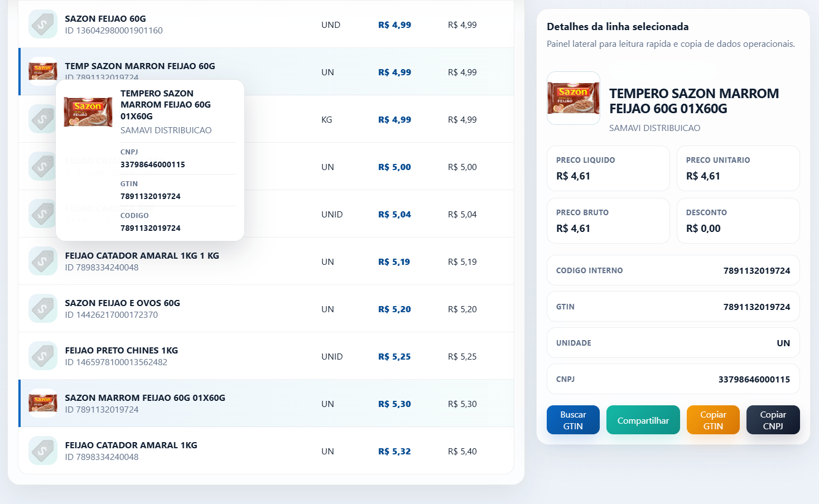This screenshot has height=504, width=819.
Task: Click the PRECO LIQUIDO card
Action: pos(608,168)
